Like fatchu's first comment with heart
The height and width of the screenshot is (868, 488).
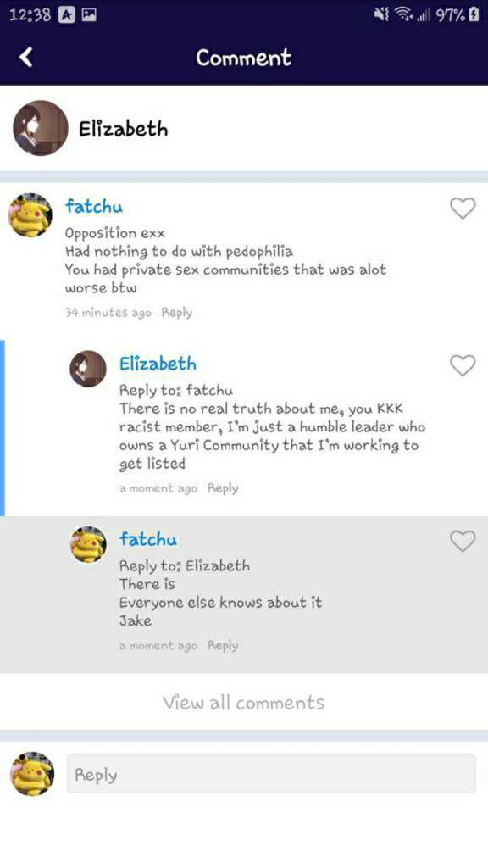[x=463, y=209]
